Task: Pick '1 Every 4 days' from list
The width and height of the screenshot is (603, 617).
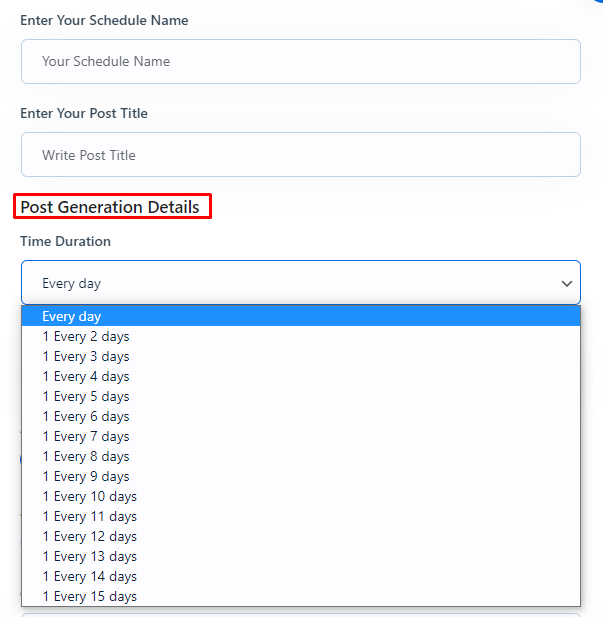Action: tap(301, 377)
